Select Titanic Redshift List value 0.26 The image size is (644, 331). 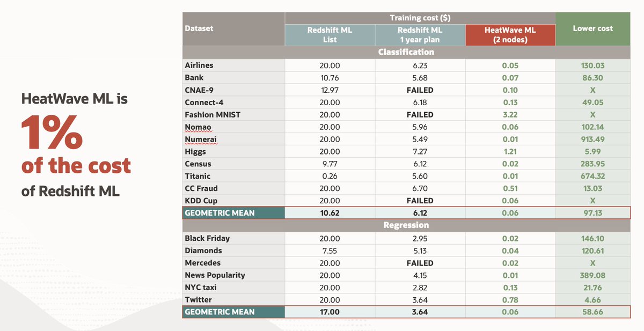point(330,176)
